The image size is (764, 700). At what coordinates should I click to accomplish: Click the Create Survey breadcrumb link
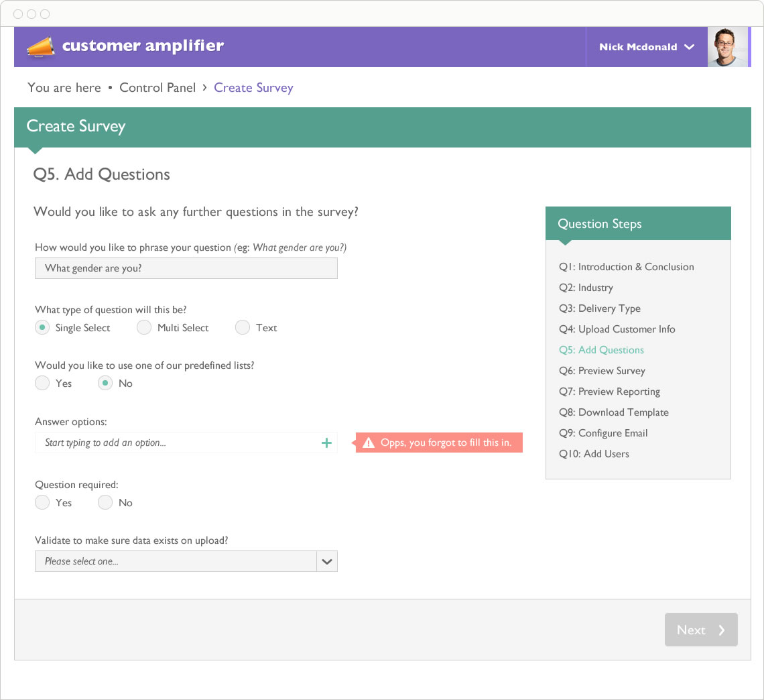[x=253, y=88]
